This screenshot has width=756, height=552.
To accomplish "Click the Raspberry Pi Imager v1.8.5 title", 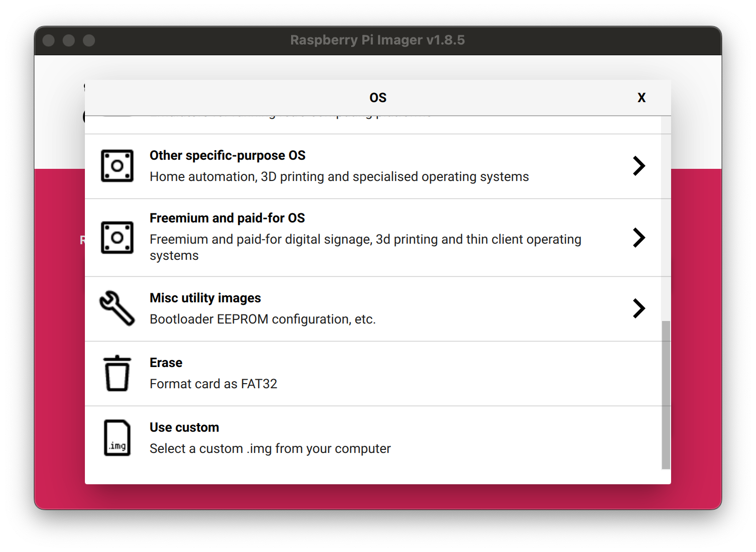I will click(377, 40).
